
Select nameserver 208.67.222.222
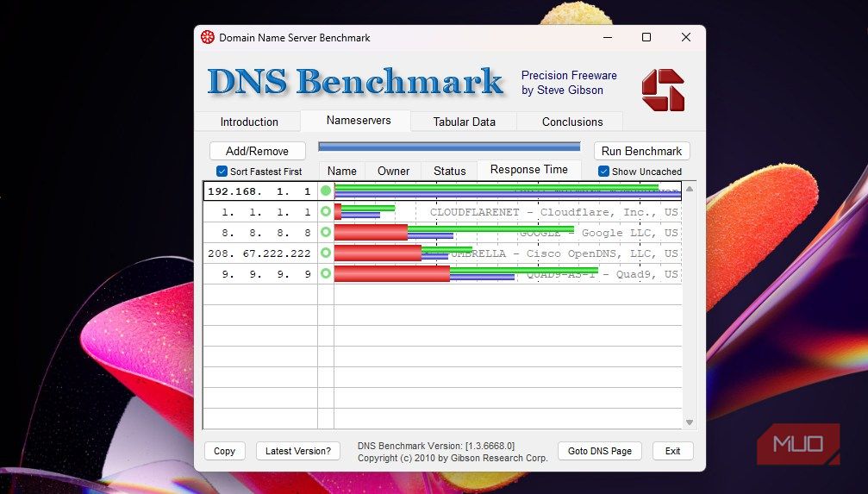point(259,253)
